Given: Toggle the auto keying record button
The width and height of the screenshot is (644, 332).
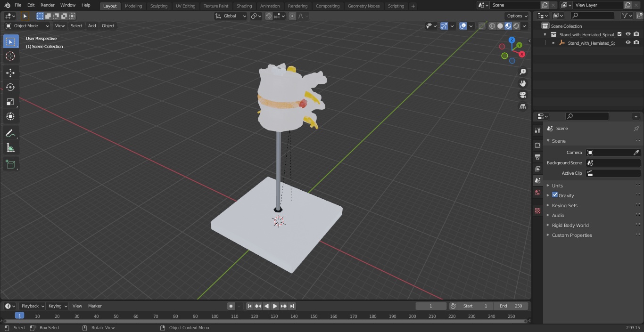Looking at the screenshot, I should pyautogui.click(x=231, y=306).
